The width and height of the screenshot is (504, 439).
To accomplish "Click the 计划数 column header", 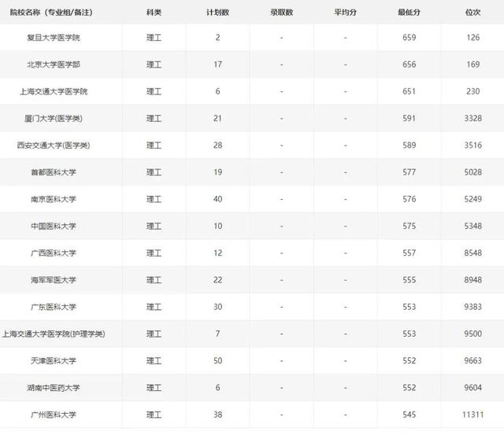I will click(217, 13).
